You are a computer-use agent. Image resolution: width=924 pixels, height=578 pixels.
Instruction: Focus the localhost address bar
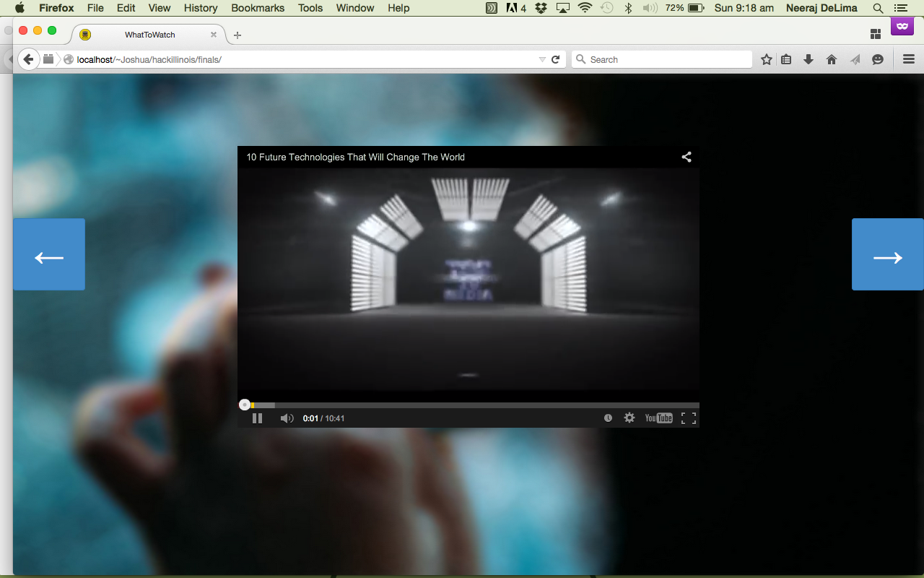(x=303, y=59)
